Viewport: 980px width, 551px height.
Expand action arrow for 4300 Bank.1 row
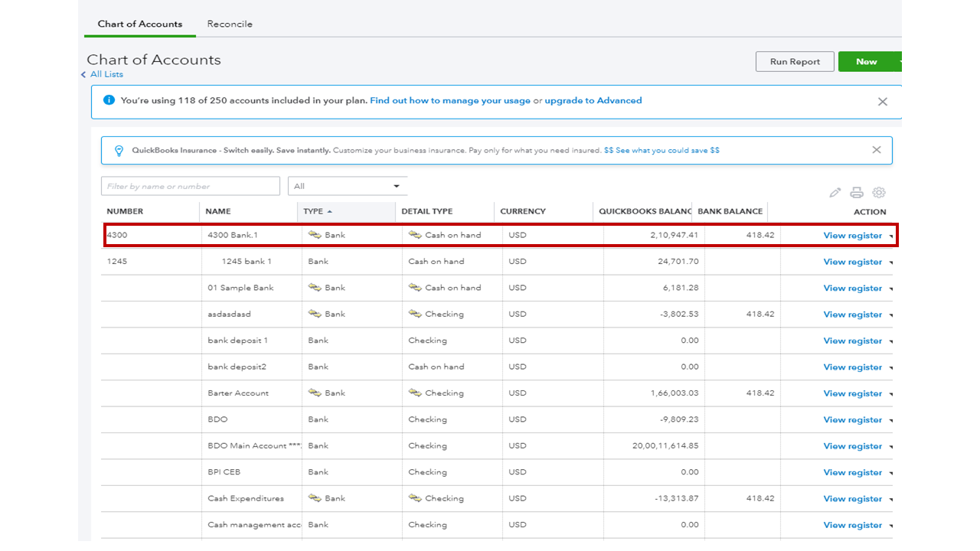[891, 236]
